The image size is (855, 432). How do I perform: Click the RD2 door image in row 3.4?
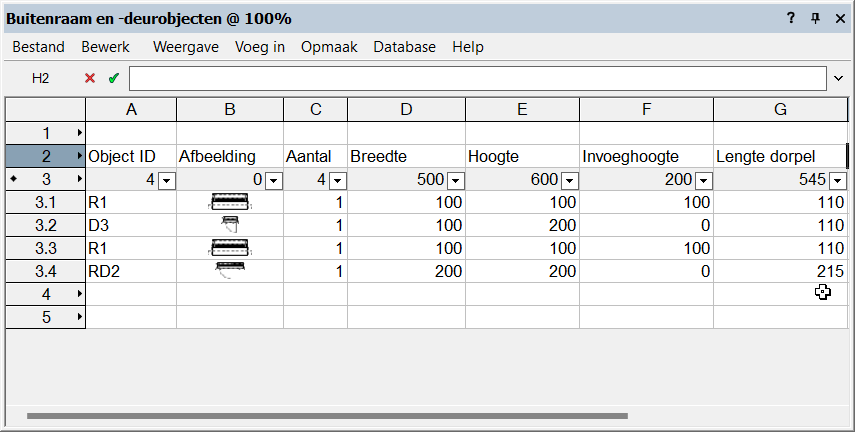click(229, 270)
